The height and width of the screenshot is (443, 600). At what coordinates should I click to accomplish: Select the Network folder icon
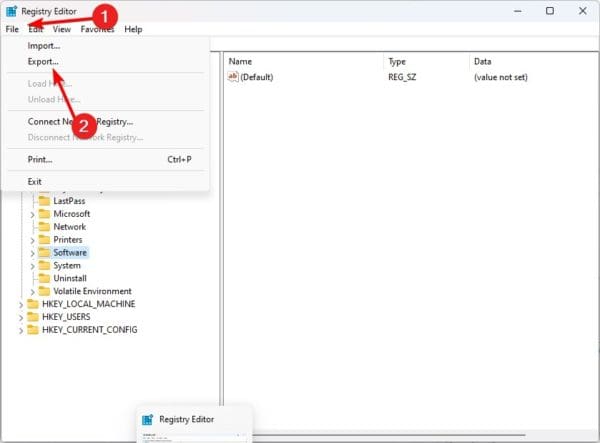(x=44, y=227)
